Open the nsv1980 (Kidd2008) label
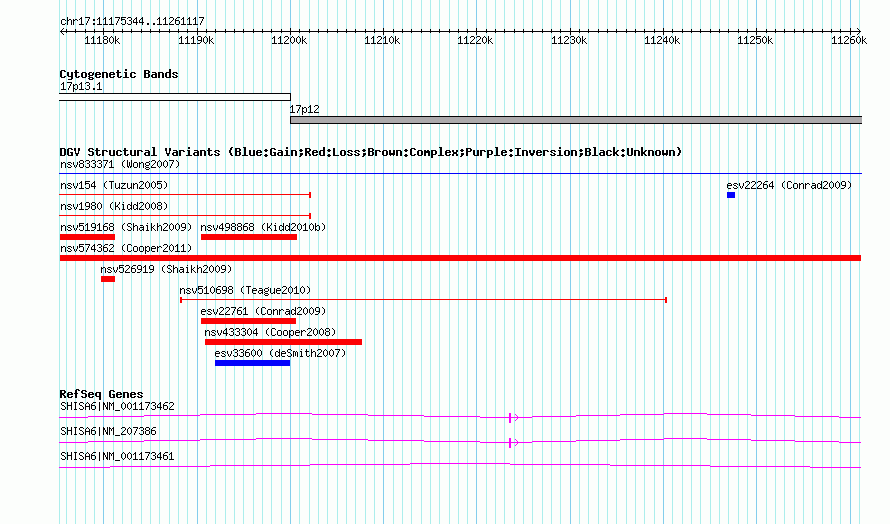This screenshot has width=890, height=524. (114, 206)
